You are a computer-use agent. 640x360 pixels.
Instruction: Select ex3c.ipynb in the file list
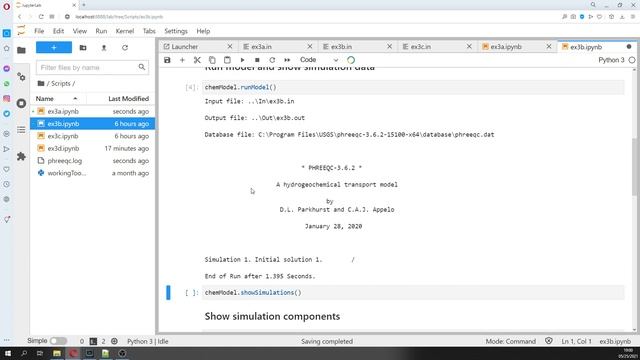click(x=92, y=136)
